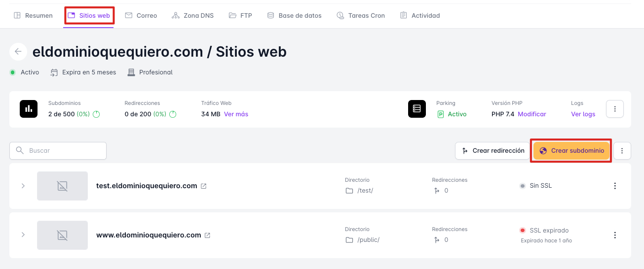Viewport: 644px width, 269px height.
Task: Click the Crear redirección button
Action: 493,151
